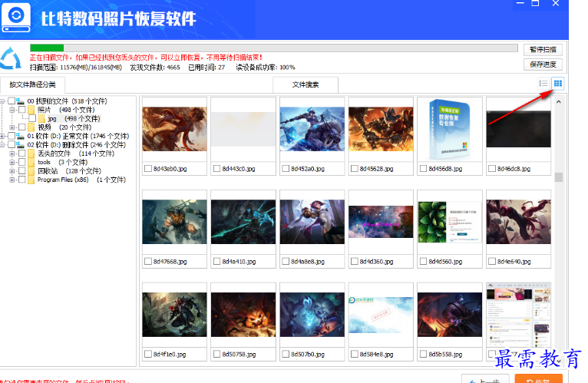Image resolution: width=588 pixels, height=383 pixels.
Task: Click the scroll up arrow of thumbnail pane
Action: click(558, 101)
